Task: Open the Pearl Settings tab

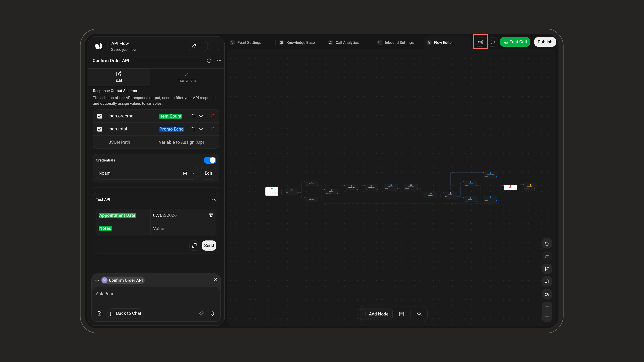Action: 246,42
